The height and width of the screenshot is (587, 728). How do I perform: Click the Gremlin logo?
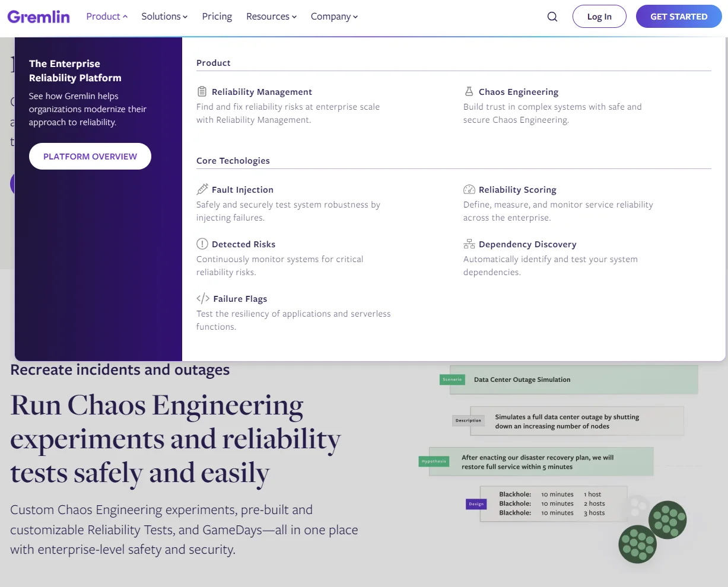tap(39, 17)
